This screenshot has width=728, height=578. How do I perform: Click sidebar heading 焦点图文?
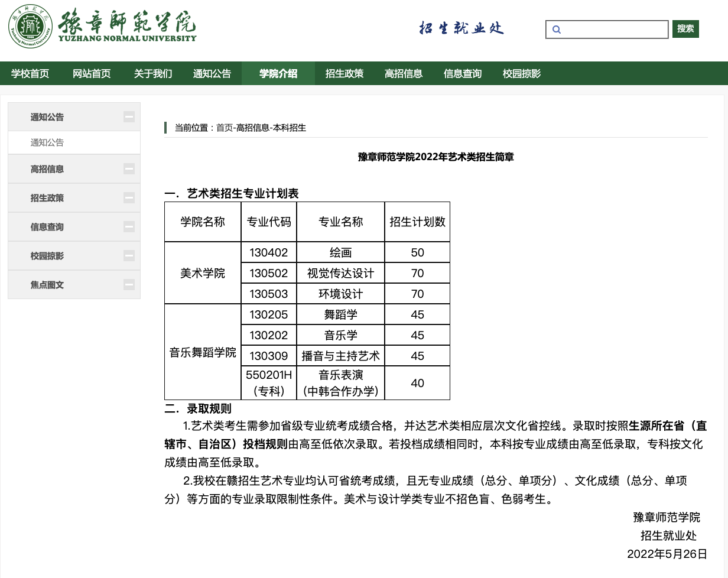[47, 285]
